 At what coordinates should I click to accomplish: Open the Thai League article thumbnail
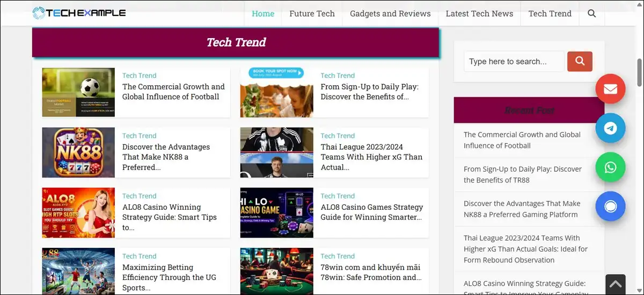click(x=276, y=152)
